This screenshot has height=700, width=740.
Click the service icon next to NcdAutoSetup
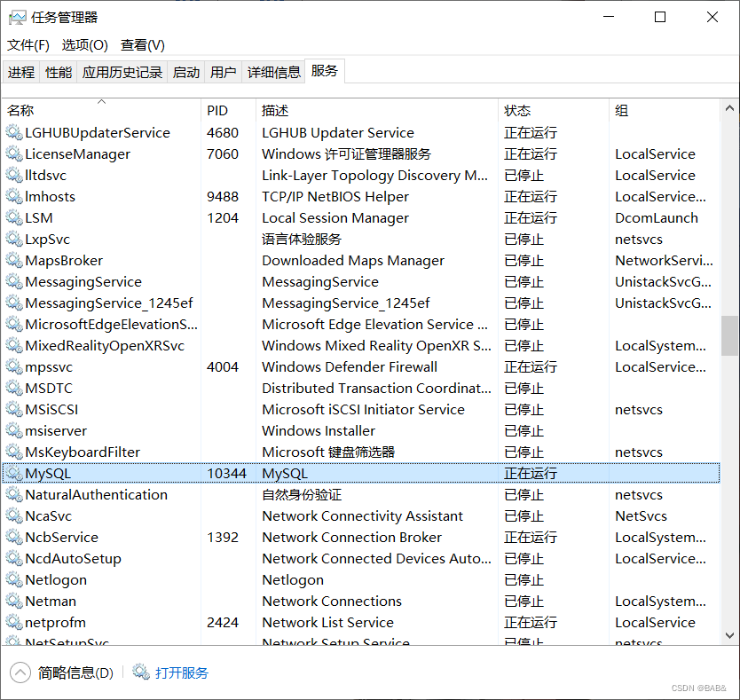14,558
